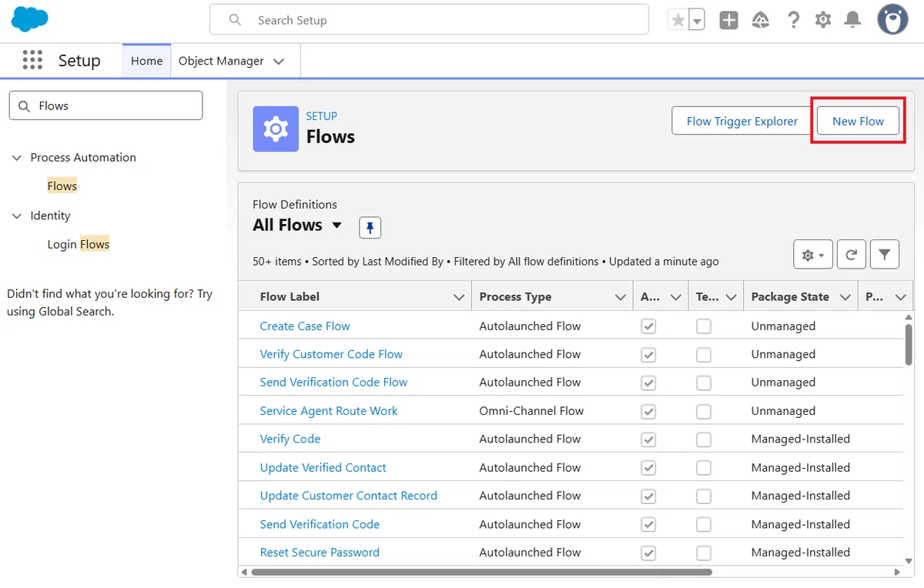The image size is (924, 588).
Task: Click the New Flow button
Action: click(x=858, y=121)
